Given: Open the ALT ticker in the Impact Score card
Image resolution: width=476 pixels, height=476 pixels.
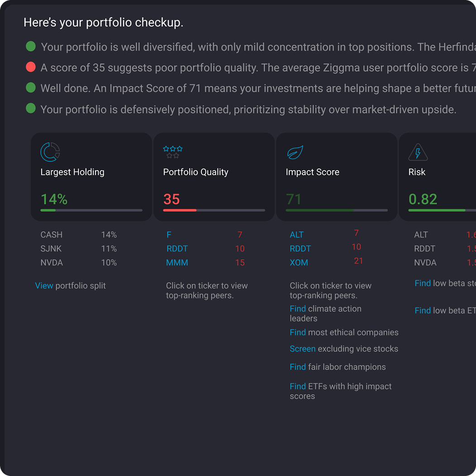Looking at the screenshot, I should (296, 235).
